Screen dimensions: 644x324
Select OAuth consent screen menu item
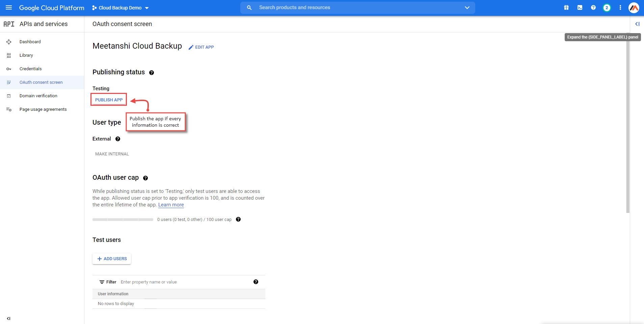pos(42,82)
